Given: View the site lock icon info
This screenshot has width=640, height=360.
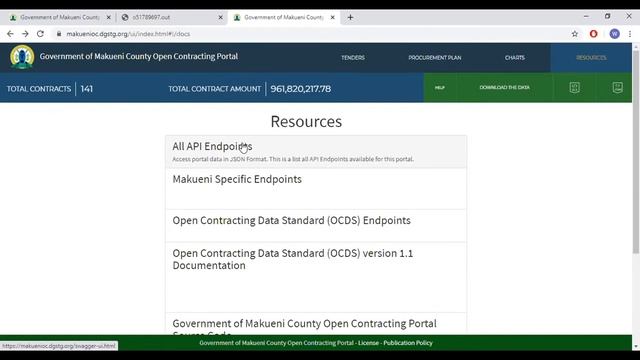Looking at the screenshot, I should [59, 34].
